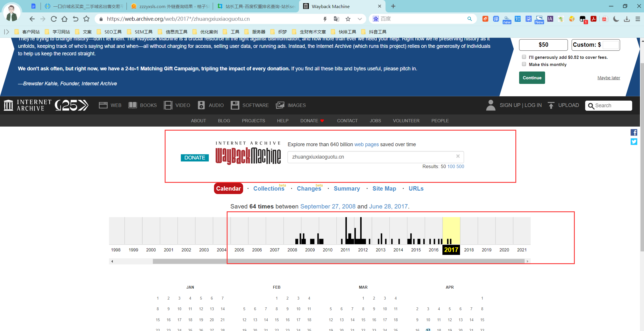Expand the bookmarks sidebar toggle arrow
The image size is (644, 331).
pyautogui.click(x=7, y=32)
